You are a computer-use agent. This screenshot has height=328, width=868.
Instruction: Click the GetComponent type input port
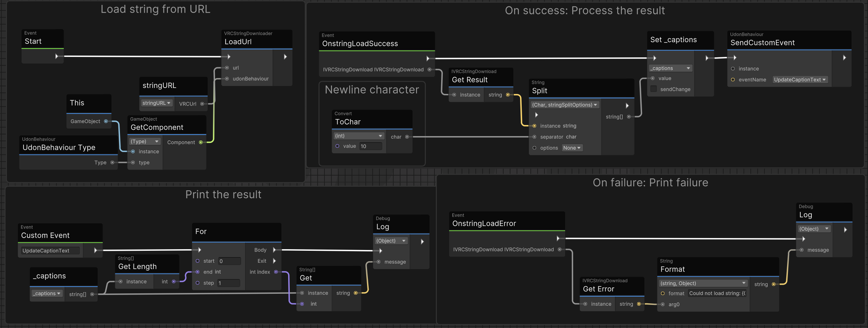click(133, 162)
